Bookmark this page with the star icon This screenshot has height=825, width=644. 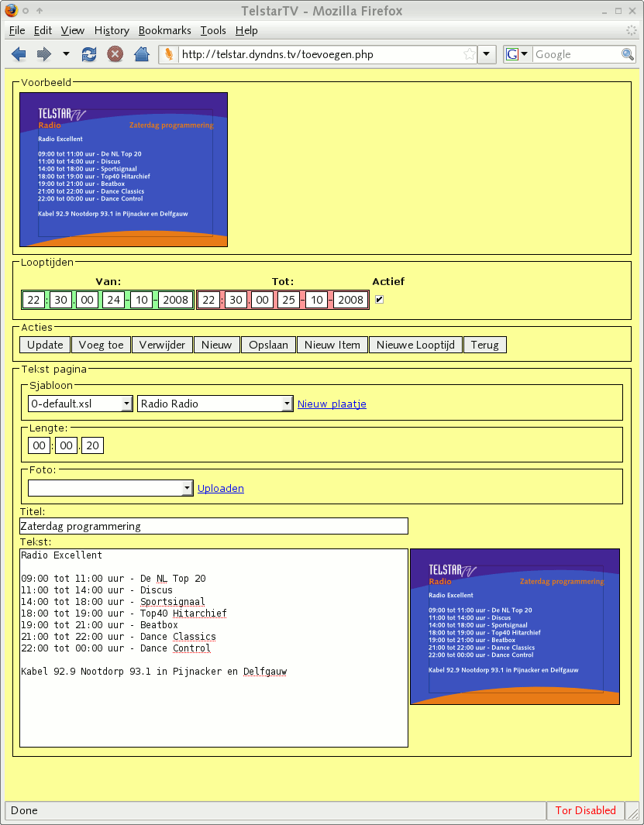pos(469,54)
